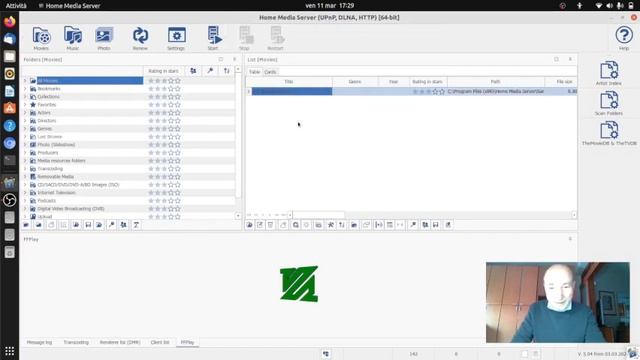Screen dimensions: 640x360
Task: Click save icon in folders bottom toolbar
Action: 88,225
